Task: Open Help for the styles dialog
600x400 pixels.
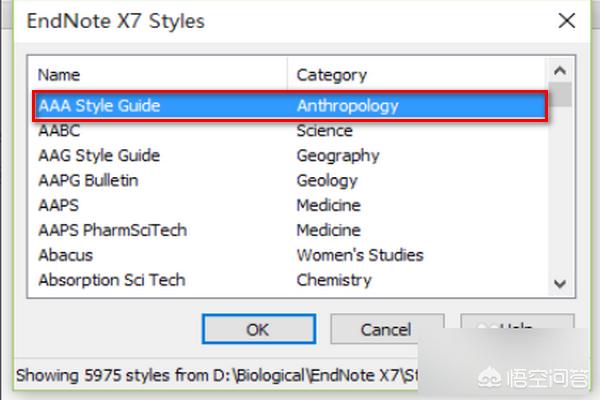Action: 517,322
